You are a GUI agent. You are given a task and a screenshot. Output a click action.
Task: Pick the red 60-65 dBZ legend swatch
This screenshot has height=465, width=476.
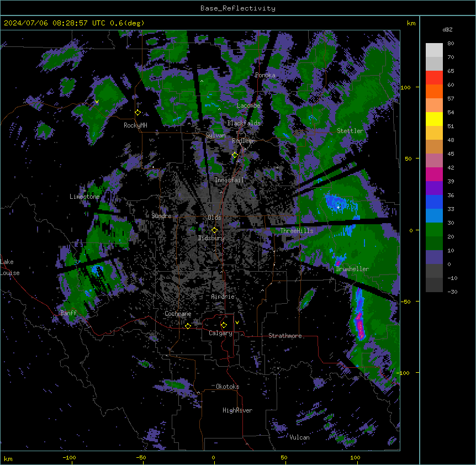point(434,78)
